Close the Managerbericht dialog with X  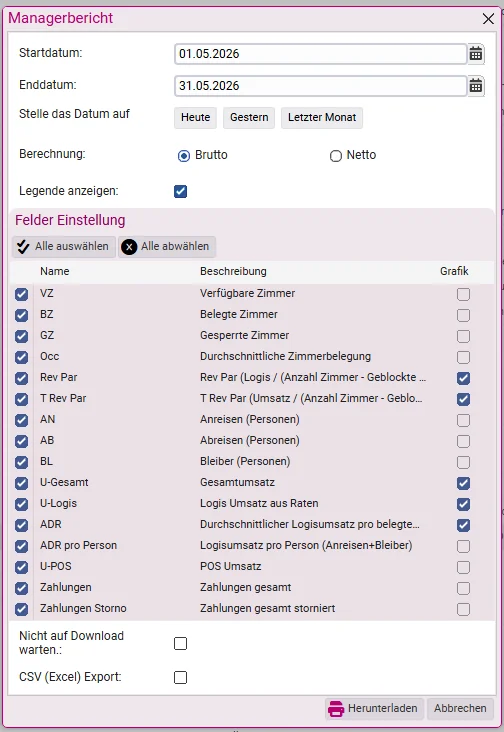tap(488, 19)
